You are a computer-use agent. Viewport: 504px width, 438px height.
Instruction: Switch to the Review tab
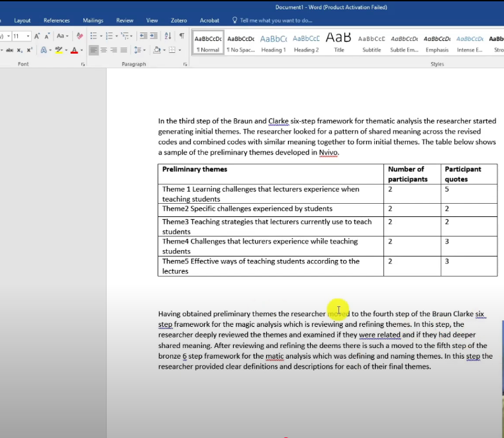(x=125, y=21)
